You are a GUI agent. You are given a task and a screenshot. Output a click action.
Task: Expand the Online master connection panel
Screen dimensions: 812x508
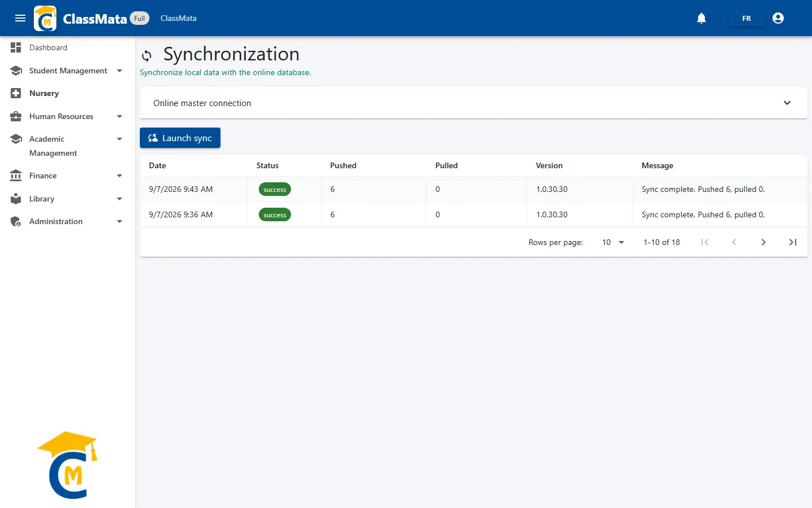coord(474,103)
